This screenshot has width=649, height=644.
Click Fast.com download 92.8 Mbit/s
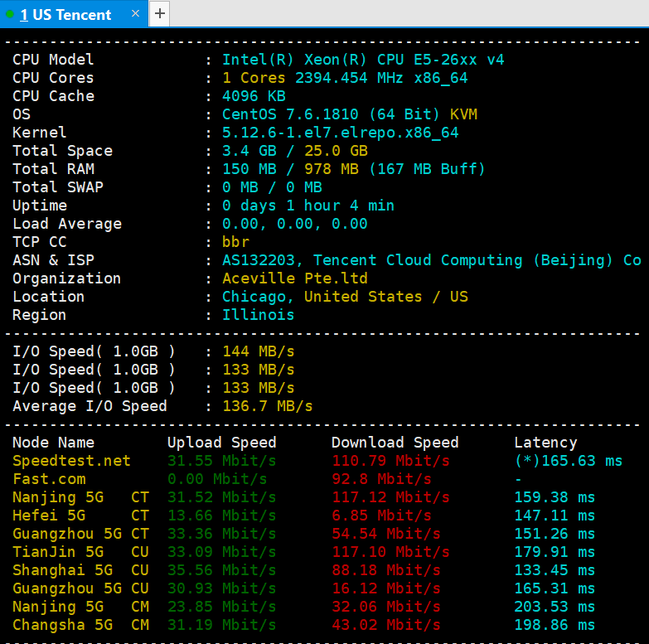tap(381, 479)
